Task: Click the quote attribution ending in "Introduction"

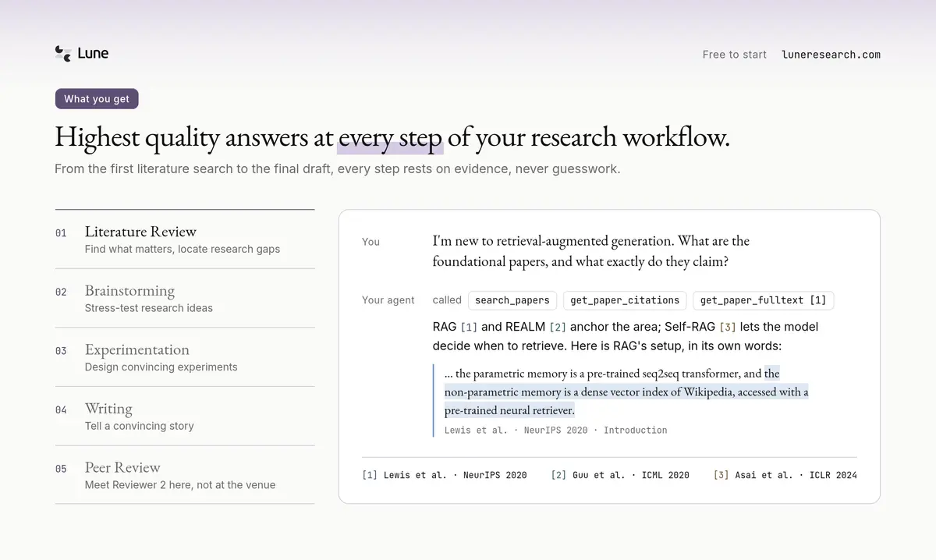Action: [555, 430]
